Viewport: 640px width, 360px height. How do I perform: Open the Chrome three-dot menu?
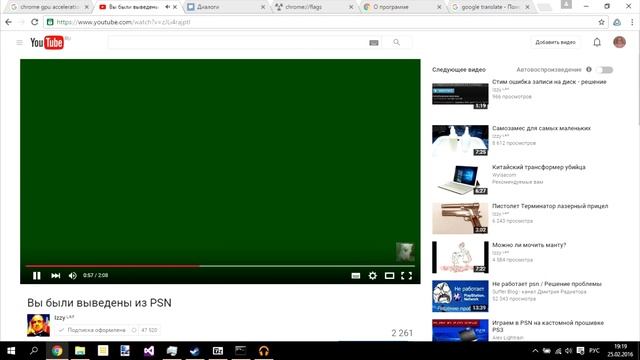(632, 22)
